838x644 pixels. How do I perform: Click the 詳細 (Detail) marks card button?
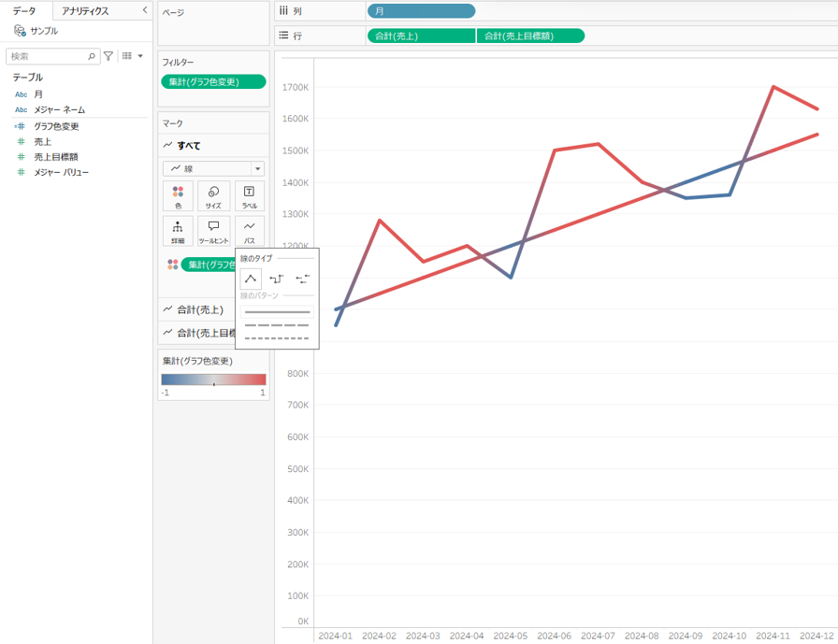click(178, 230)
